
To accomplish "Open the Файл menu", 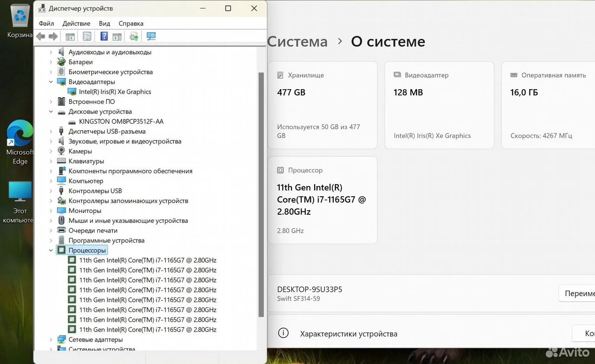I will 46,23.
